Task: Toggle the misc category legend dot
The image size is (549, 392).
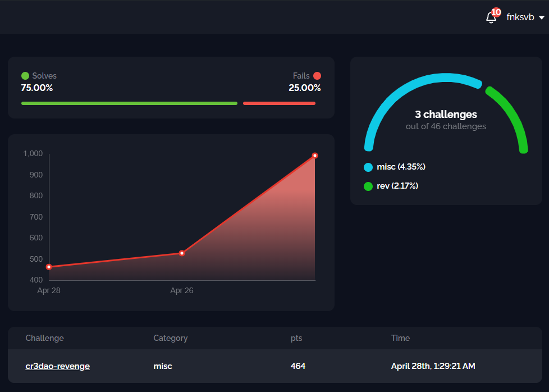Action: coord(368,167)
